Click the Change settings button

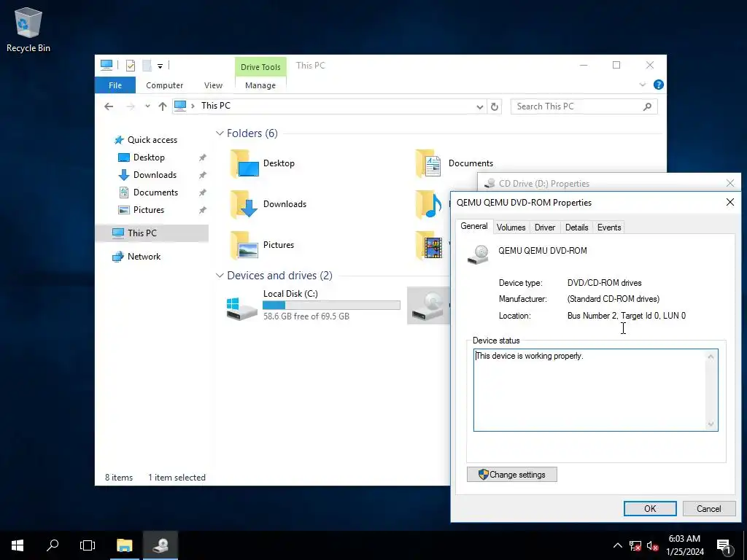click(511, 474)
